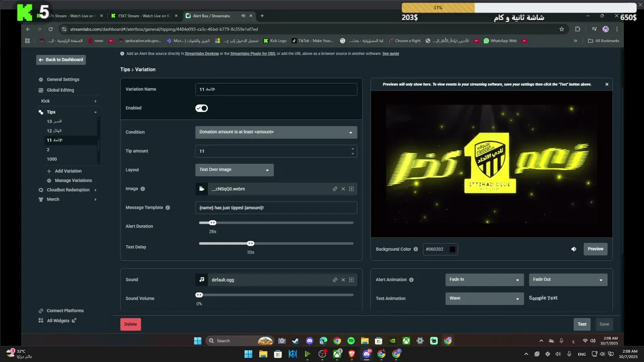Screen dimensions: 644x362
Task: Select the 1000 tip variation
Action: 52,159
